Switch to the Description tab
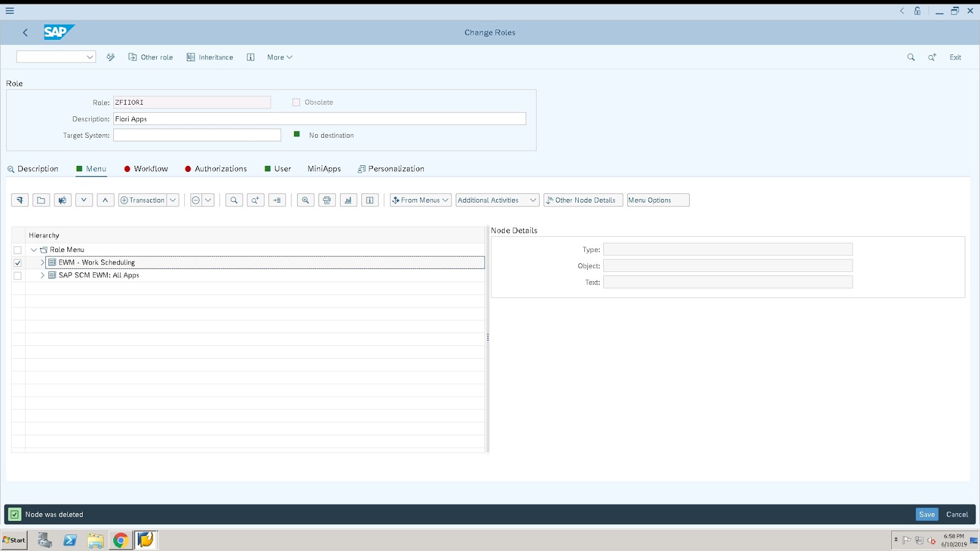 (x=33, y=169)
